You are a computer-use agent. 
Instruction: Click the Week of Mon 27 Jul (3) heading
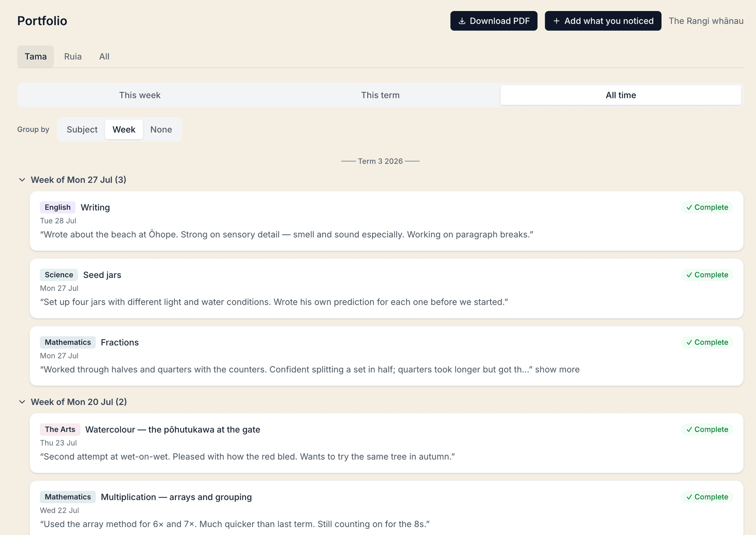click(78, 180)
